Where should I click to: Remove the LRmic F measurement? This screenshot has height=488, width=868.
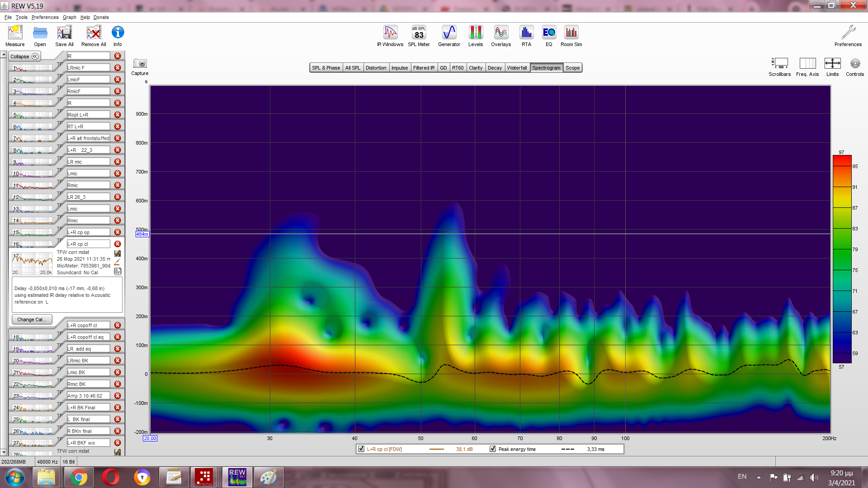pyautogui.click(x=118, y=68)
